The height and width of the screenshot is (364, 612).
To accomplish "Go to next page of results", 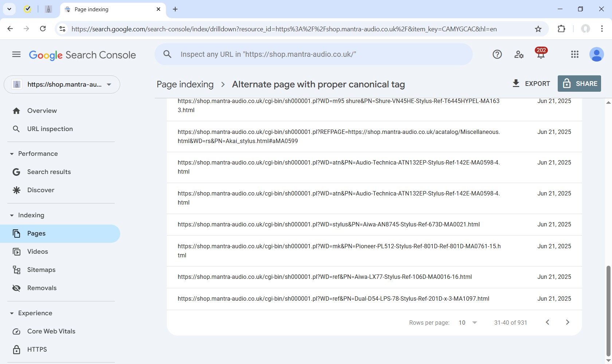I will tap(567, 323).
